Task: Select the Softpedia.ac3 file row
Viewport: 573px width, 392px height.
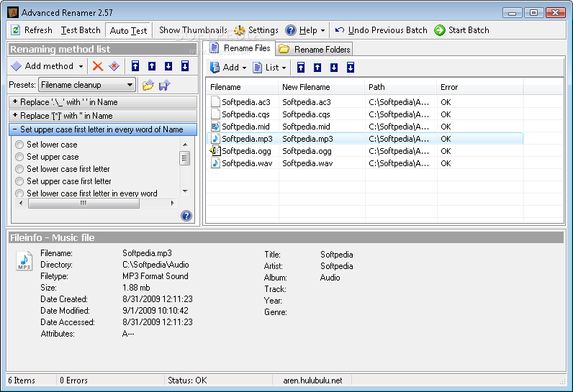Action: (x=365, y=102)
